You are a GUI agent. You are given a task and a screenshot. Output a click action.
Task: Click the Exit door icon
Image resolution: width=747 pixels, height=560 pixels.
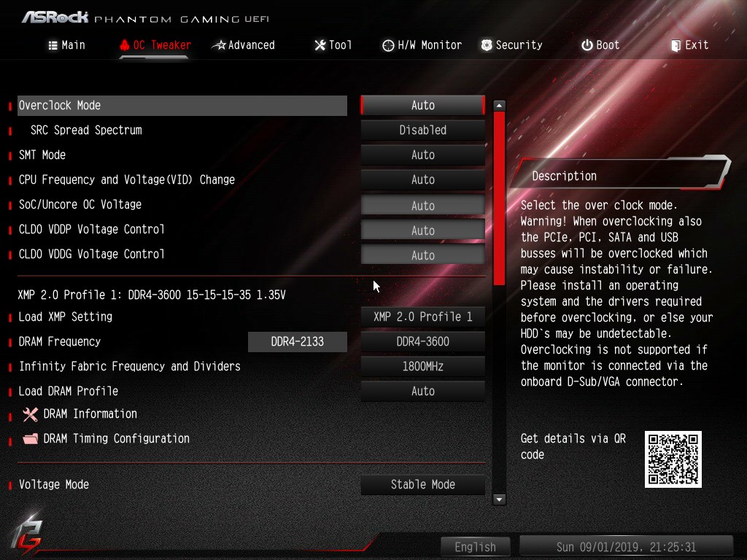(x=676, y=45)
